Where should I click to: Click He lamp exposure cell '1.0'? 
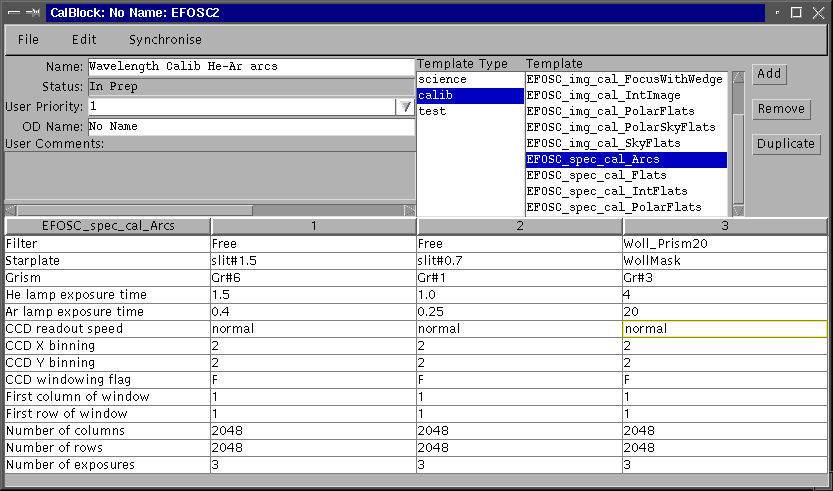(520, 295)
